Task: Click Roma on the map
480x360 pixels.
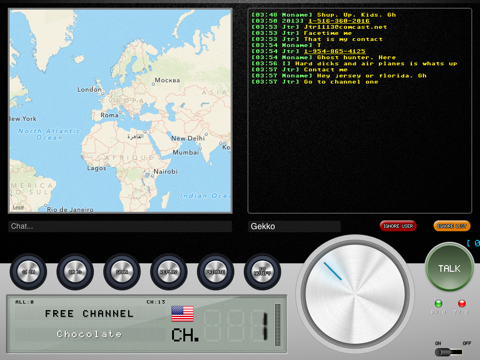Action: (x=109, y=115)
